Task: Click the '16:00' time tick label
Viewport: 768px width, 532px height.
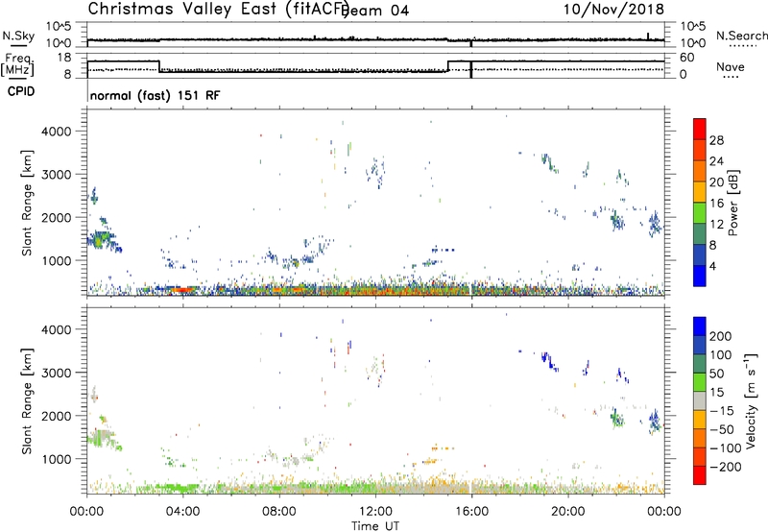Action: click(471, 512)
